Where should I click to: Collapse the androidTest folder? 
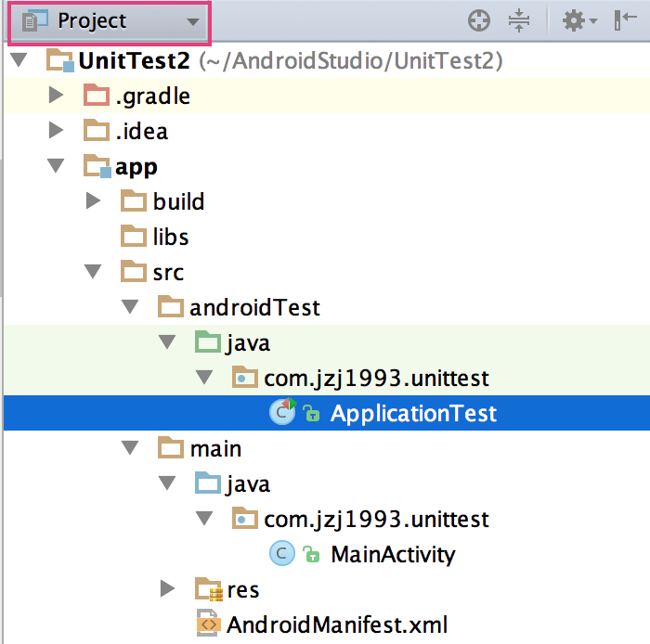point(130,307)
